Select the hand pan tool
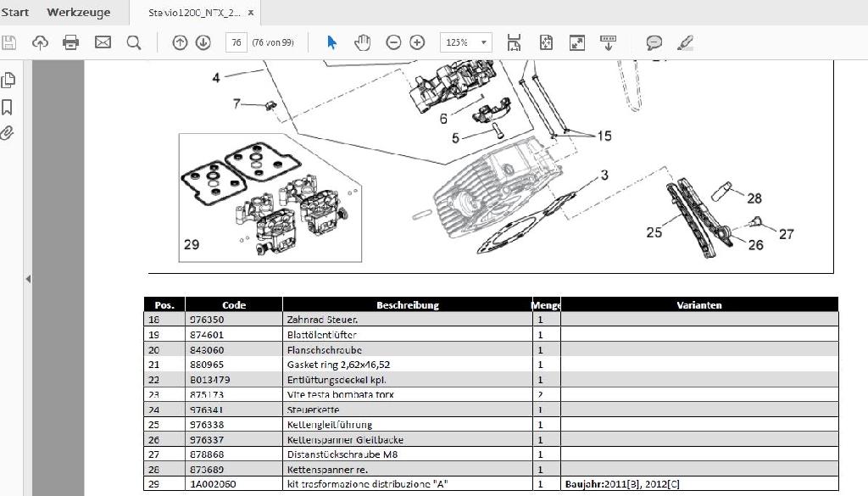The height and width of the screenshot is (496, 868). (363, 42)
